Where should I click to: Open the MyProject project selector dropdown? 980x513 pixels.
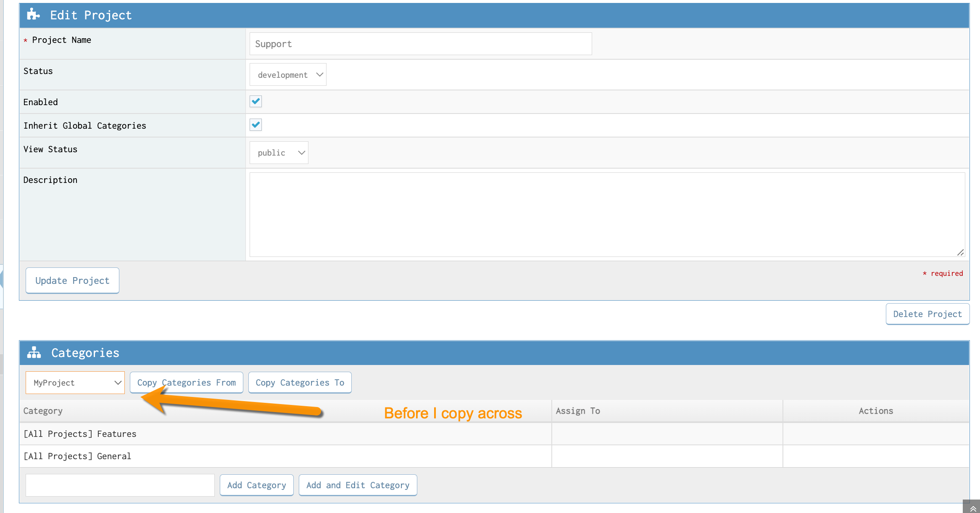click(x=75, y=383)
